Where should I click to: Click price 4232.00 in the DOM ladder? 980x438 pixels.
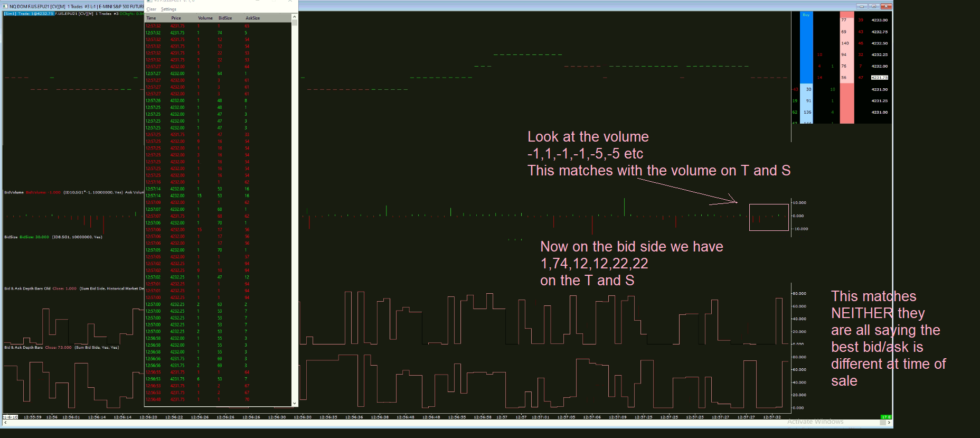(x=880, y=66)
